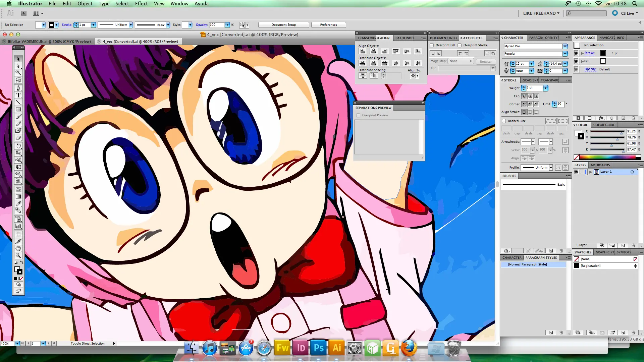Expand Layer 1 disclosure triangle
644x362 pixels.
(x=591, y=172)
